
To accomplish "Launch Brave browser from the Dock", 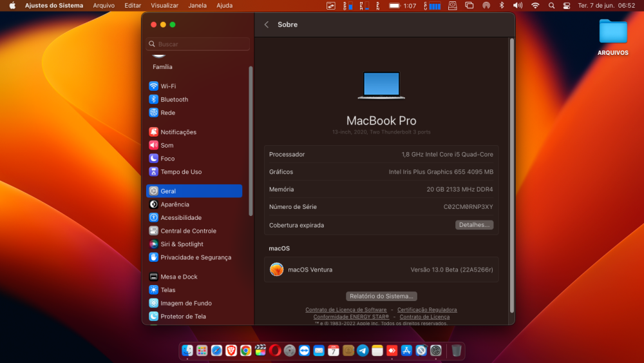I will [231, 350].
